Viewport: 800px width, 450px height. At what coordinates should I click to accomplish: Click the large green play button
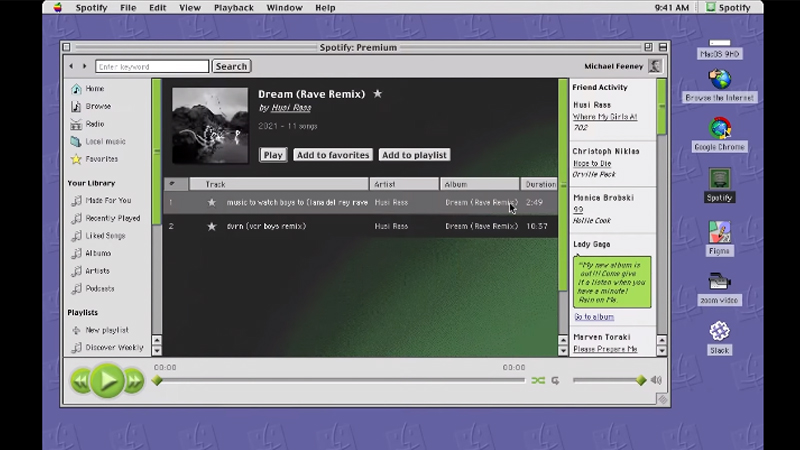point(107,381)
